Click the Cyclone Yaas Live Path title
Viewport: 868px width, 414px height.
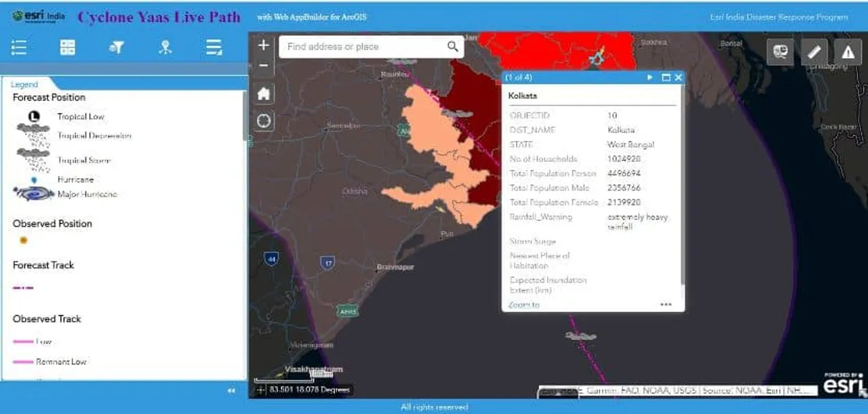pos(159,17)
